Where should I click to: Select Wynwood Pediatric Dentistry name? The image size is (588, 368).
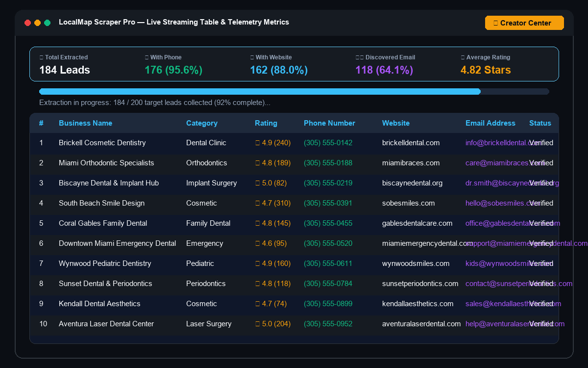[105, 263]
